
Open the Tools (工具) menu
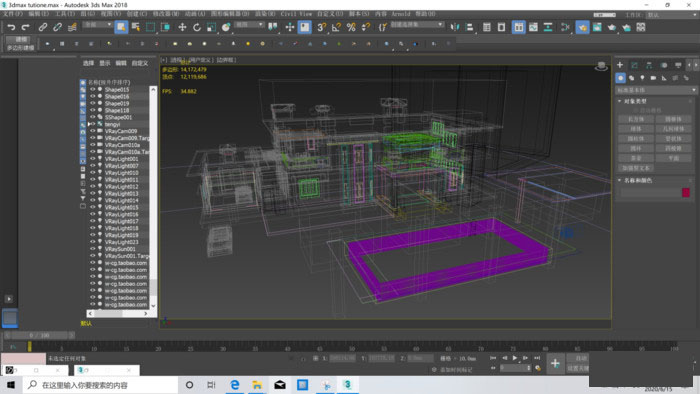[x=65, y=14]
